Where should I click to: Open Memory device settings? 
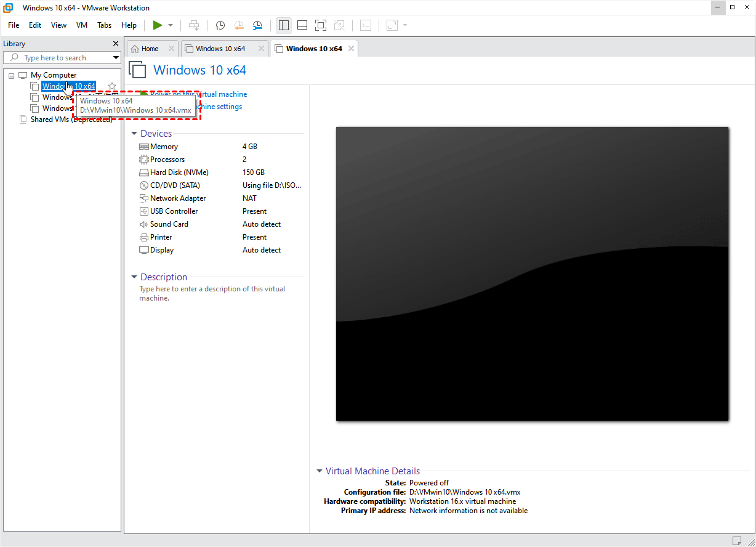click(x=162, y=146)
